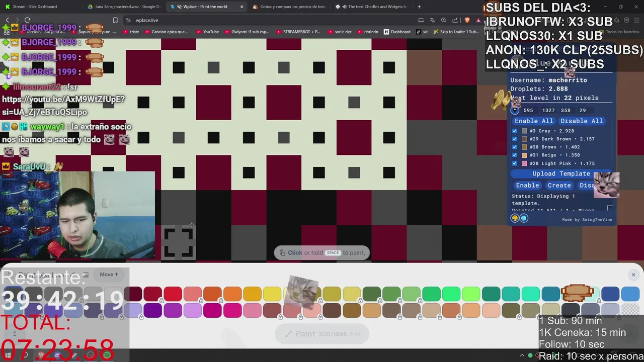Open the Brave VPN shield icon
The height and width of the screenshot is (362, 644).
click(x=626, y=20)
